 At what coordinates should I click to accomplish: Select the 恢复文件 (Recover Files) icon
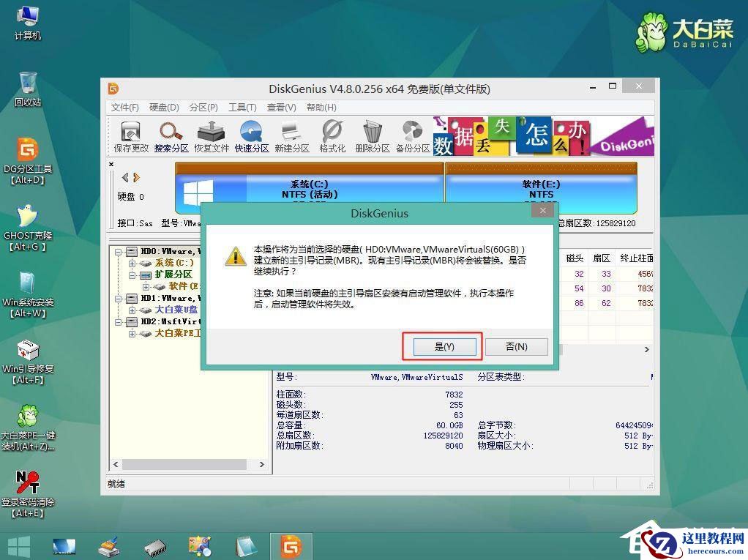tap(210, 134)
